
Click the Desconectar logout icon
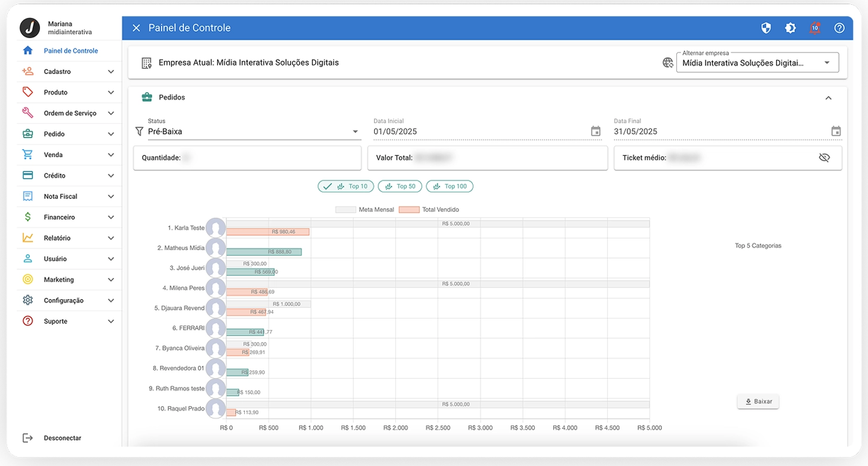(27, 438)
